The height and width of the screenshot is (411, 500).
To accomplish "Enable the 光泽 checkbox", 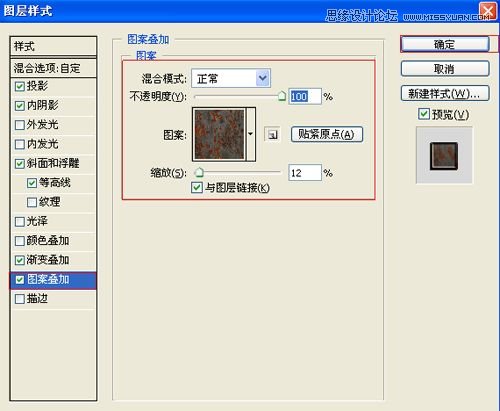I will (20, 222).
